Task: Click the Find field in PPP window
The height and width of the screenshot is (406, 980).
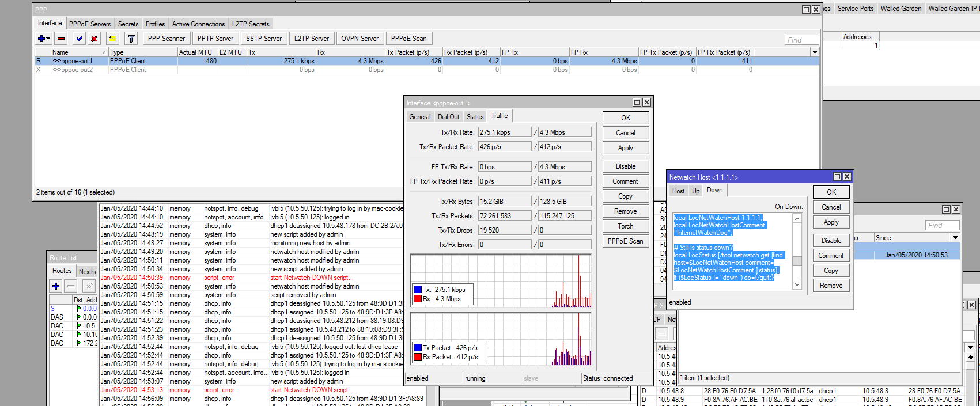Action: 801,40
